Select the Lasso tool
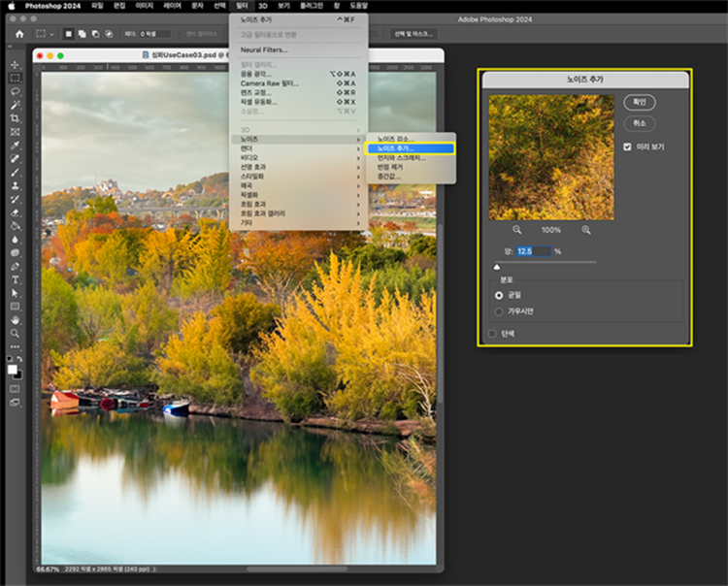Screen dimensions: 728x586 pyautogui.click(x=15, y=91)
